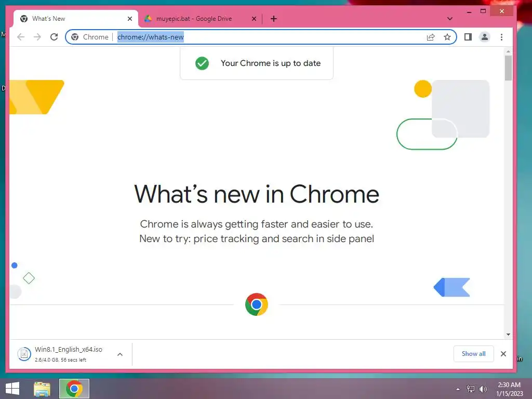Maximize the Chrome window
The height and width of the screenshot is (399, 532).
[483, 11]
